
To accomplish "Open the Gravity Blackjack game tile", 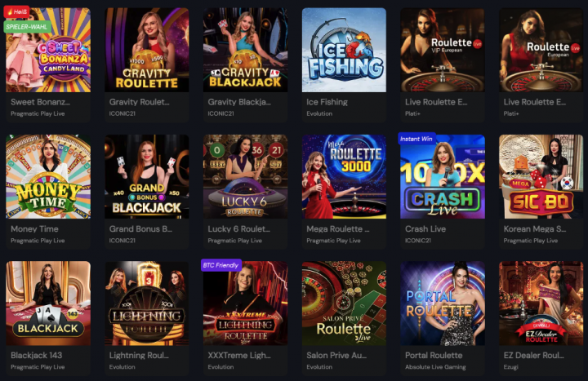I will coord(245,50).
